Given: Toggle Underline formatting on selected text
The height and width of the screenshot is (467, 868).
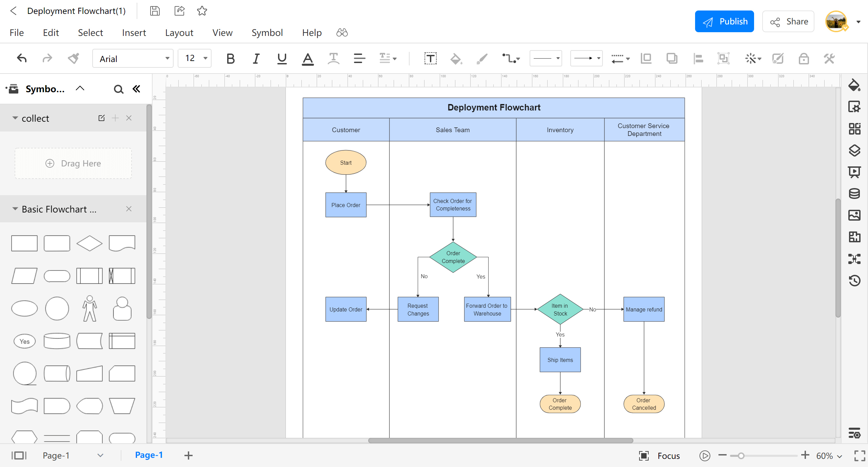Looking at the screenshot, I should coord(281,59).
